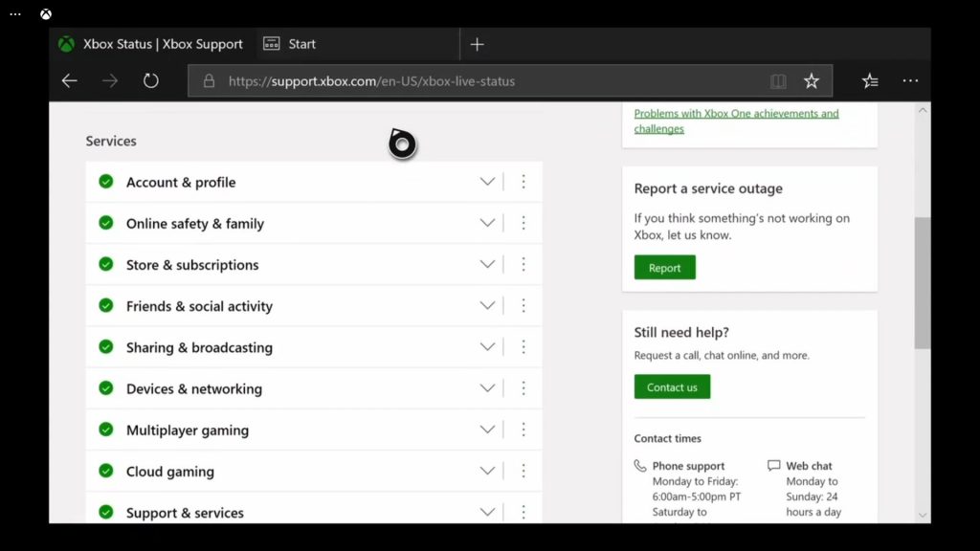
Task: Expand the Friends & social activity section
Action: (487, 305)
